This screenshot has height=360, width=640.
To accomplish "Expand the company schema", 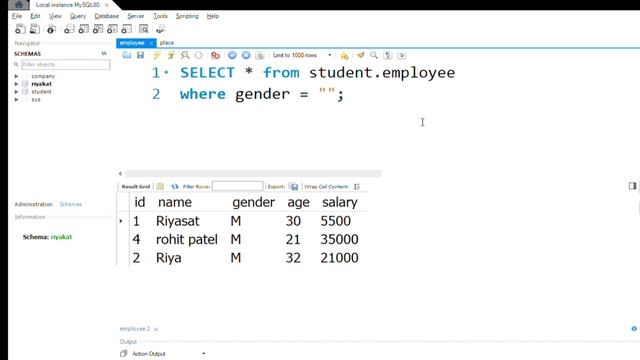I will pos(16,76).
